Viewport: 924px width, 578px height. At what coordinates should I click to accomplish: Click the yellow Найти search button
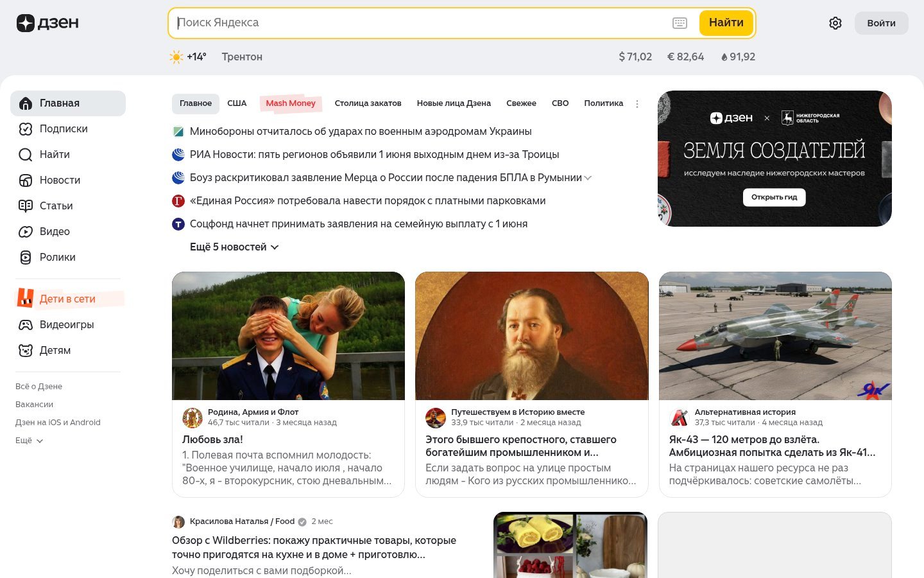pyautogui.click(x=726, y=23)
